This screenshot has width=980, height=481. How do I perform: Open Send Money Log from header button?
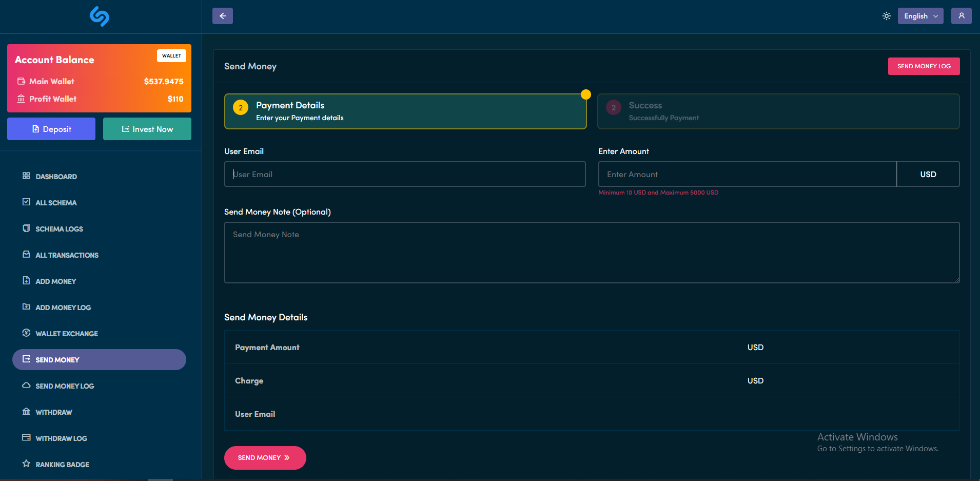point(924,66)
